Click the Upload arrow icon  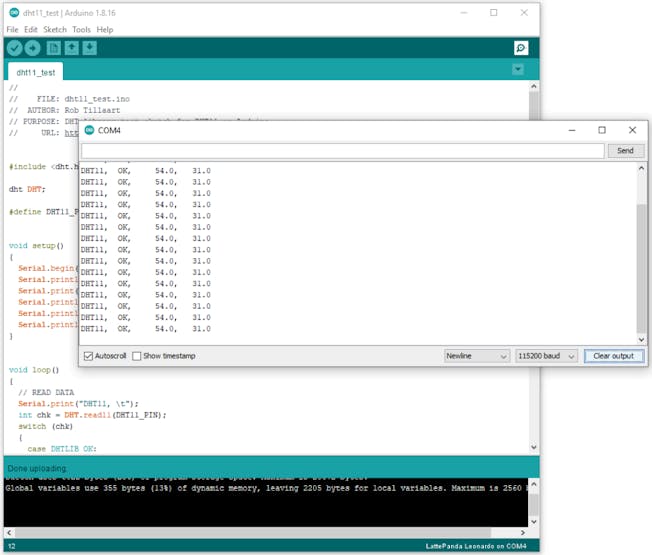pyautogui.click(x=33, y=48)
